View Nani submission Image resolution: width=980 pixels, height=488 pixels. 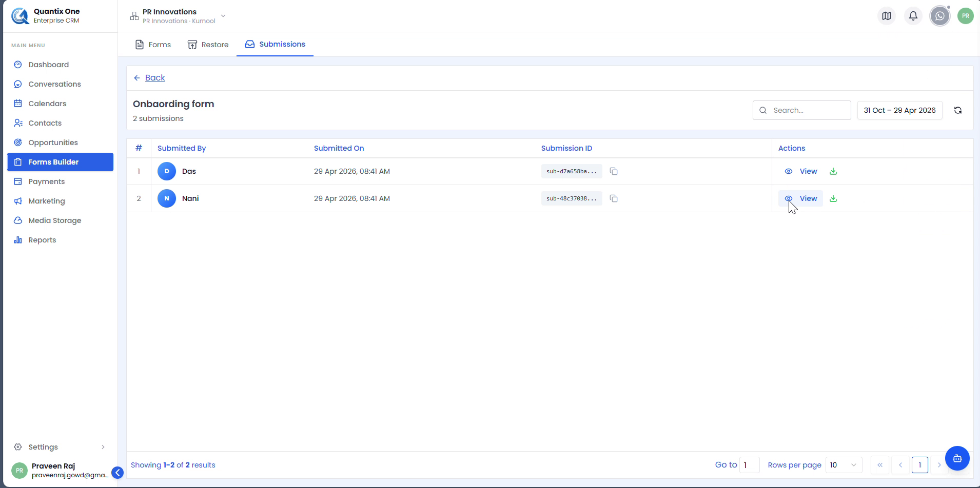click(800, 198)
